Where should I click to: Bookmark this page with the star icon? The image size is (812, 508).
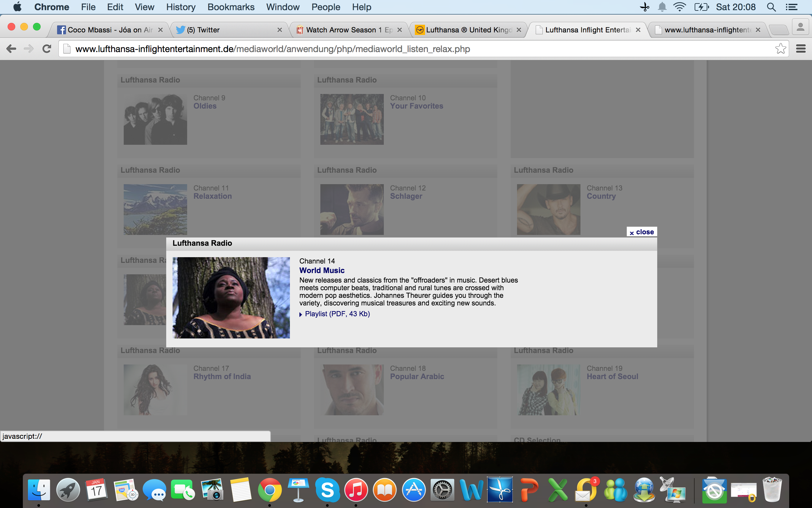[x=781, y=49]
